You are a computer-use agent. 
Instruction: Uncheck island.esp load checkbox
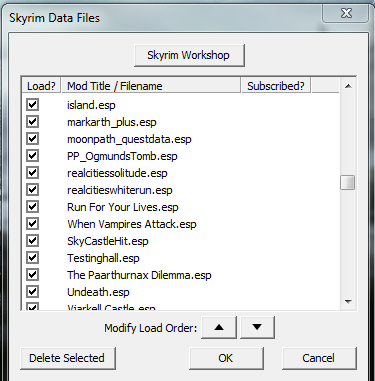click(x=33, y=105)
